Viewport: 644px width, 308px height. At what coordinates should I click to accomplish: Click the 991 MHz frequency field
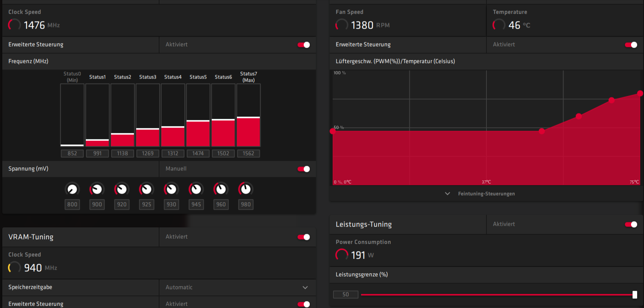[97, 153]
